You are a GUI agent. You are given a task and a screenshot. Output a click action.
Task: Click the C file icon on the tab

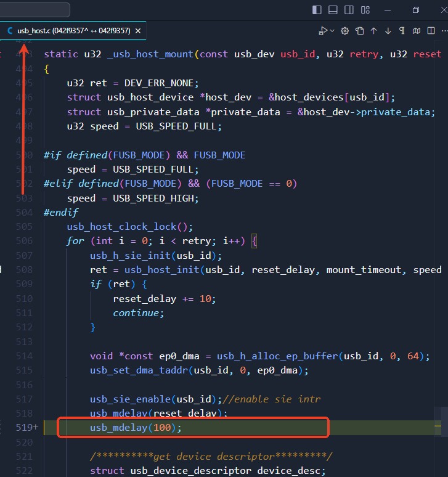[10, 31]
